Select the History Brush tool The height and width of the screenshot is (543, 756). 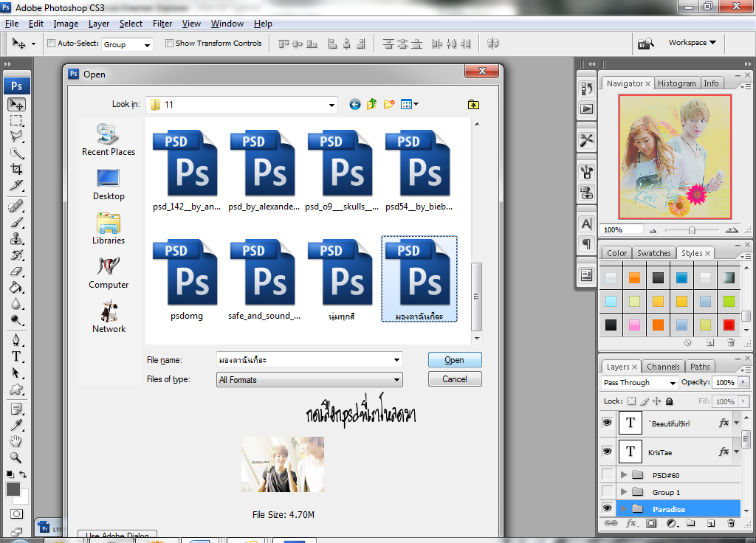coord(16,255)
